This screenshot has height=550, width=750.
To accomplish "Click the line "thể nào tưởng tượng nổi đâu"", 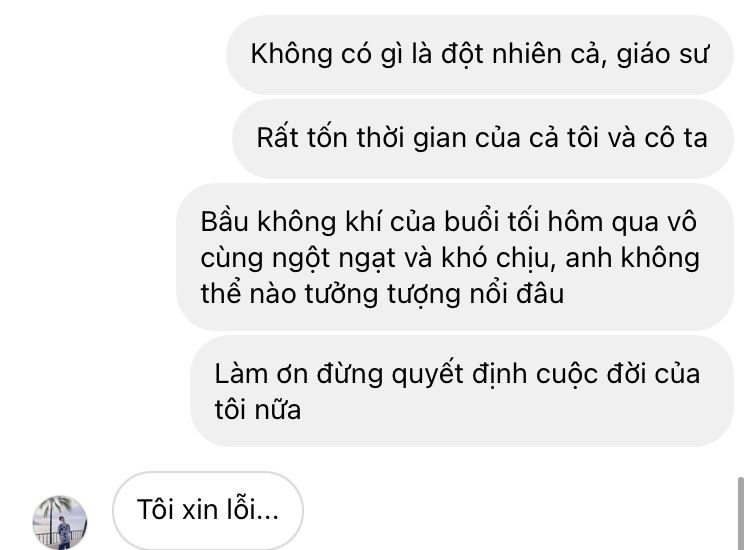I will [382, 294].
